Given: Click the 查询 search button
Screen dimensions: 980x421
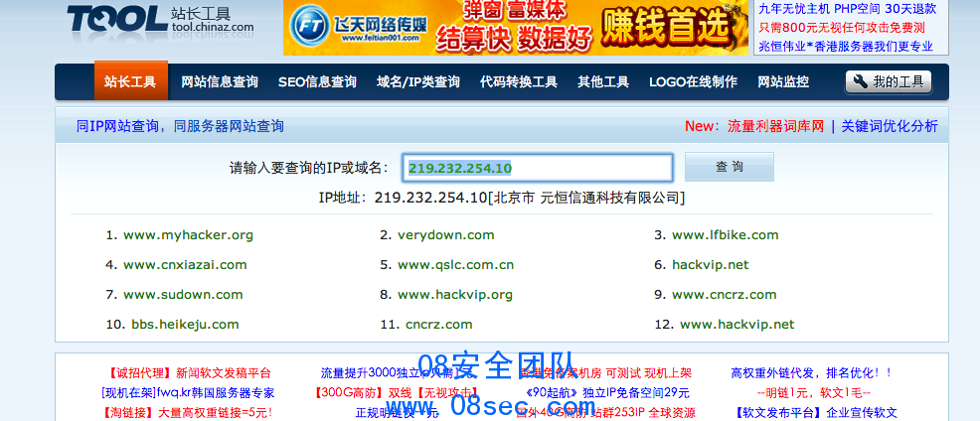Looking at the screenshot, I should tap(730, 168).
